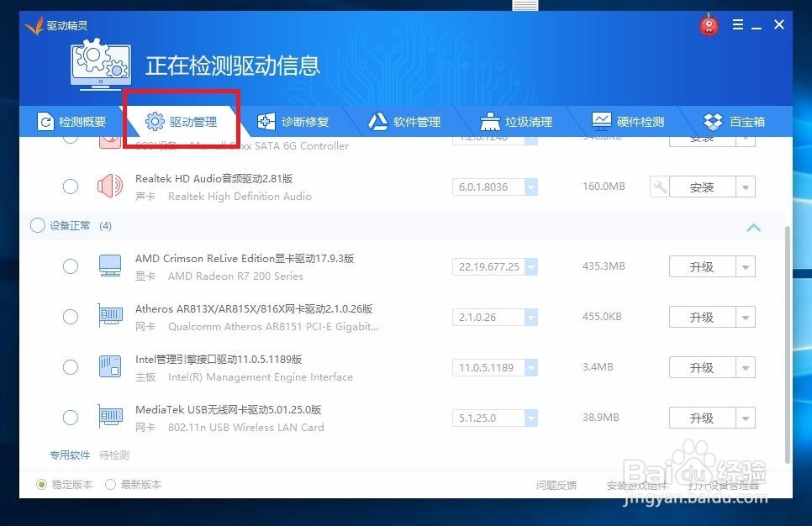Open version dropdown 11.0.5.1189
The width and height of the screenshot is (812, 526).
pos(530,367)
